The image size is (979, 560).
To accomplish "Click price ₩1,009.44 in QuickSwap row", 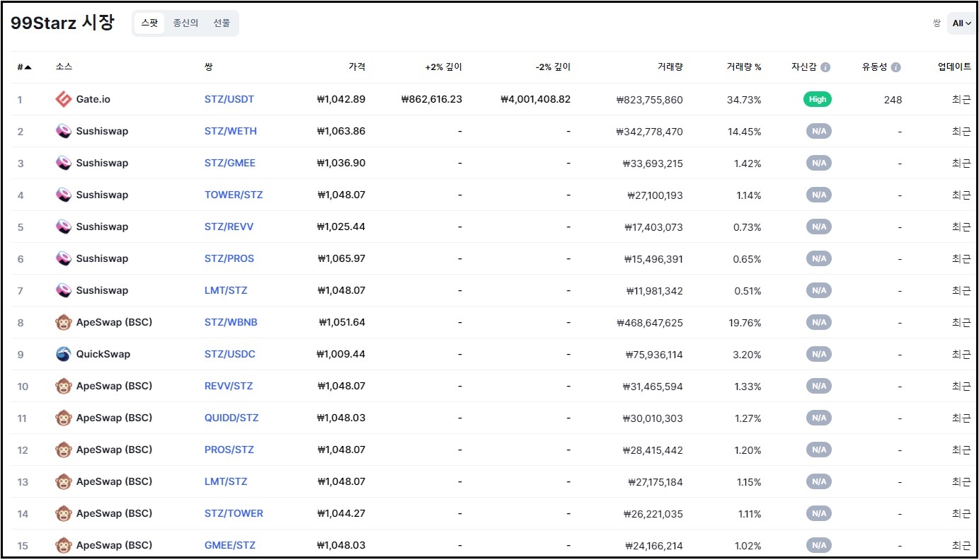I will tap(341, 354).
